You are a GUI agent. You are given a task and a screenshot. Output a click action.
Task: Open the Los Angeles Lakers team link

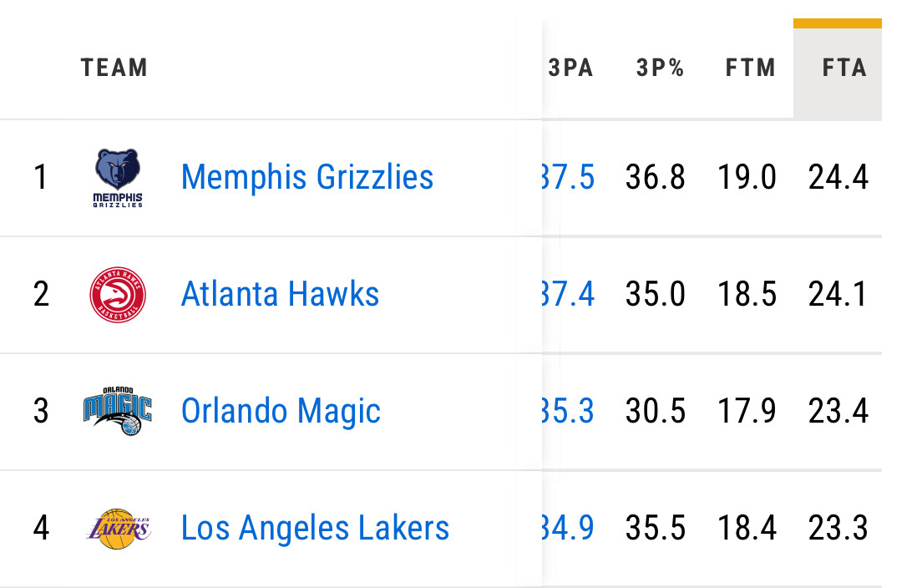click(316, 528)
